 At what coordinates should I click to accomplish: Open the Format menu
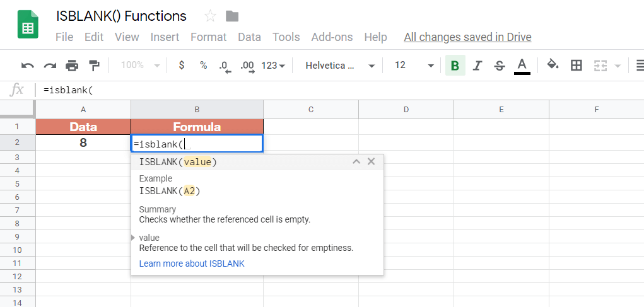coord(209,37)
